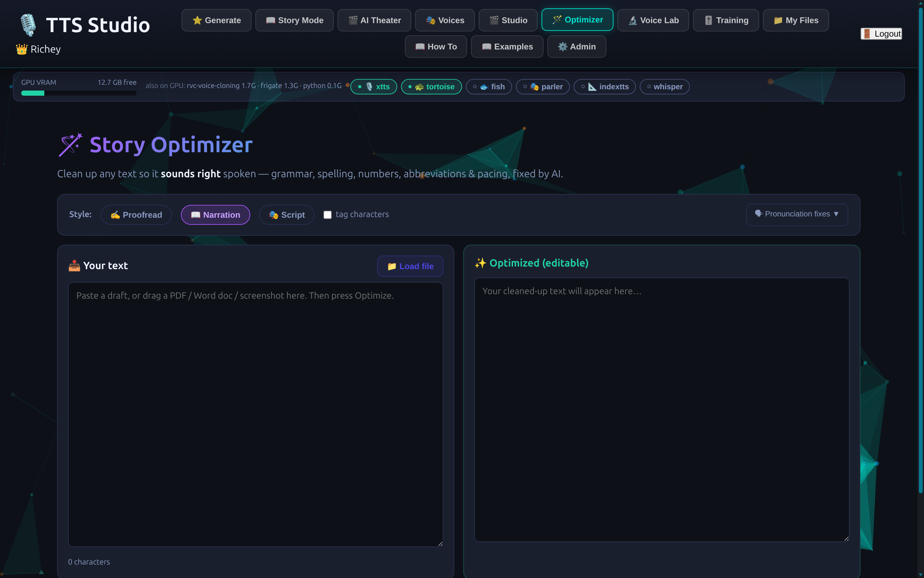Click the book icon on Story Mode
The image size is (924, 578).
tap(270, 20)
